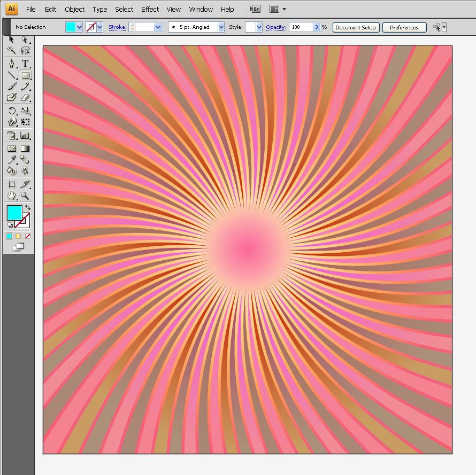Open the opacity slider arrow

[x=317, y=27]
